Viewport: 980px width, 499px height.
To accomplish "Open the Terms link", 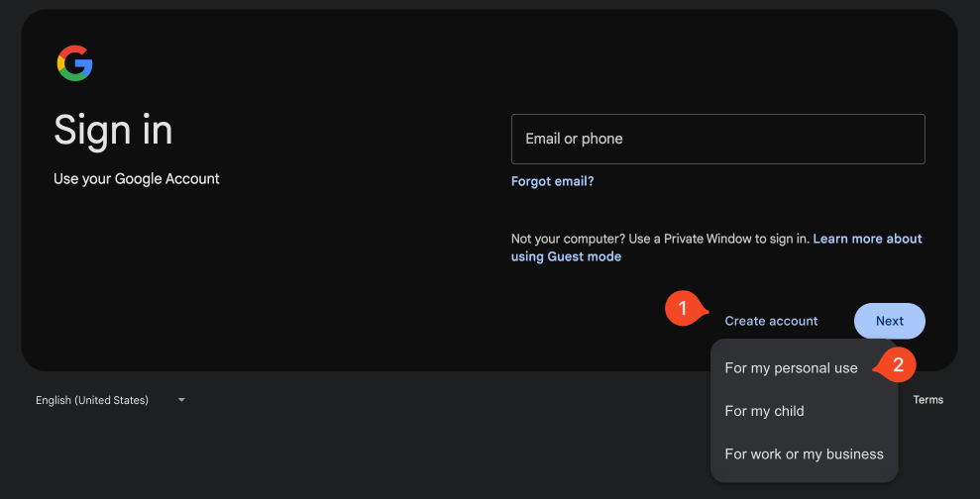I will (927, 400).
